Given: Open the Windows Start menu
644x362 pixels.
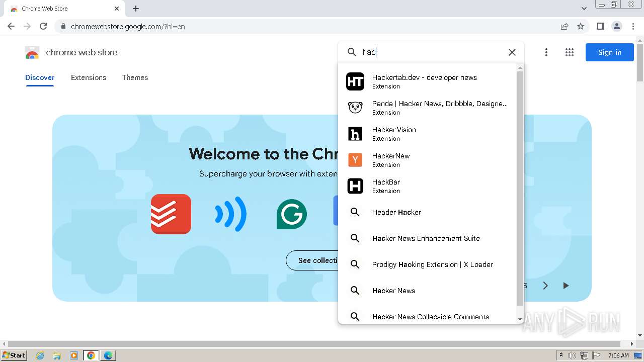Looking at the screenshot, I should pyautogui.click(x=14, y=355).
